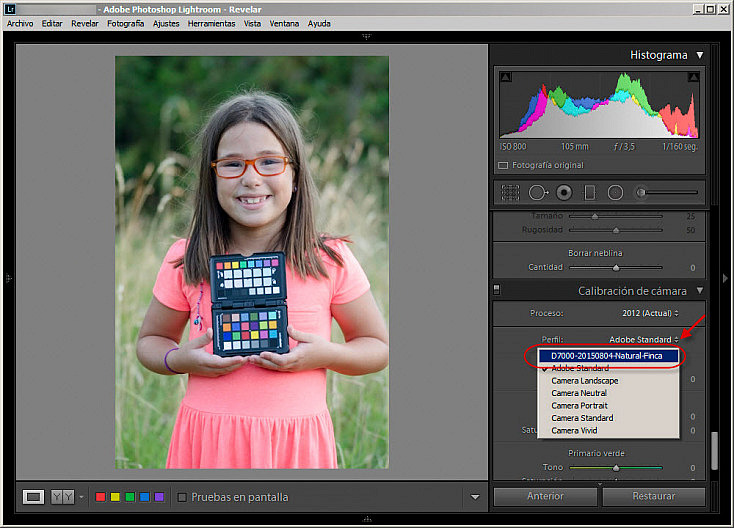This screenshot has width=734, height=528.
Task: Open the Ayuda menu
Action: click(x=319, y=23)
